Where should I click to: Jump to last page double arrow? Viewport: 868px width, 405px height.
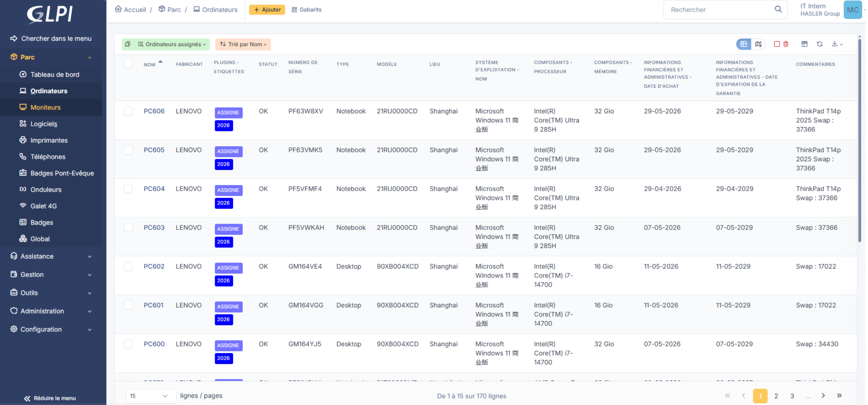[x=839, y=396]
